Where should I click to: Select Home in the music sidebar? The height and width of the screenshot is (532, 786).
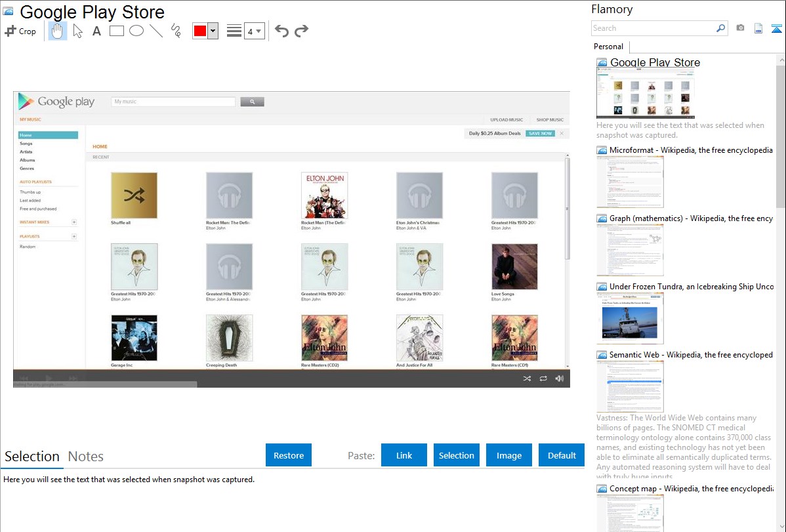(x=48, y=135)
